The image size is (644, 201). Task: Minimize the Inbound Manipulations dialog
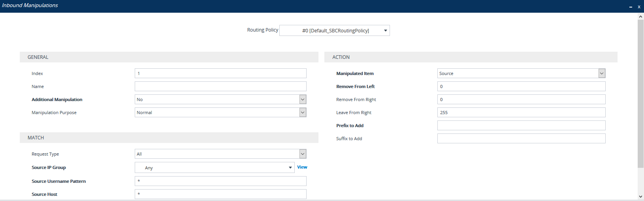(x=631, y=7)
